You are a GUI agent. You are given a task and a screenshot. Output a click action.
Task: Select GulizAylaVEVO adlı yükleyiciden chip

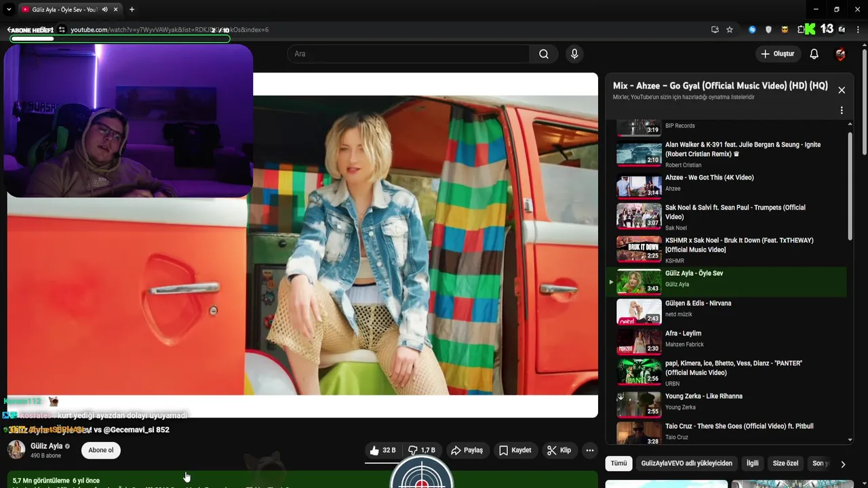point(686,464)
